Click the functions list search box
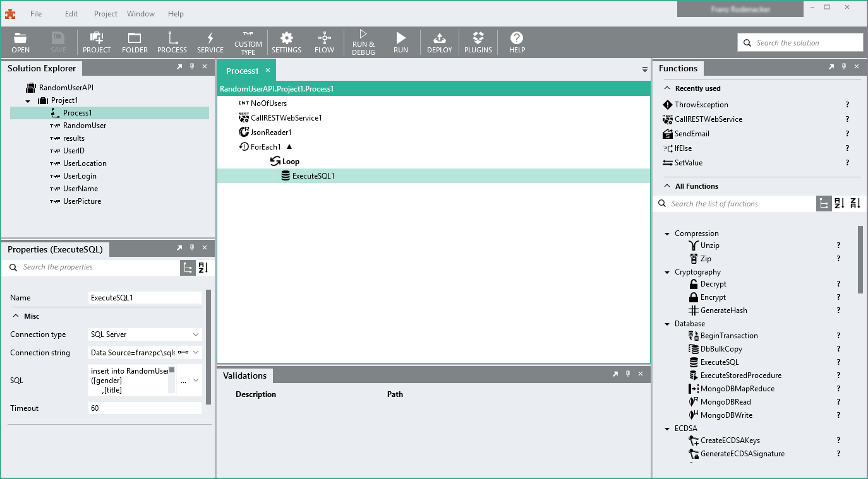The height and width of the screenshot is (479, 868). (x=736, y=203)
